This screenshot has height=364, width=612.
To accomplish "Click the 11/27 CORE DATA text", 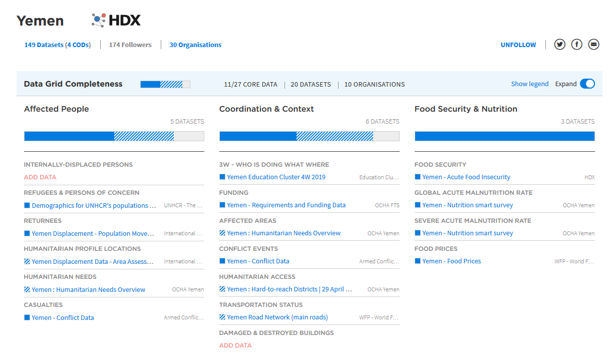I will coord(251,84).
